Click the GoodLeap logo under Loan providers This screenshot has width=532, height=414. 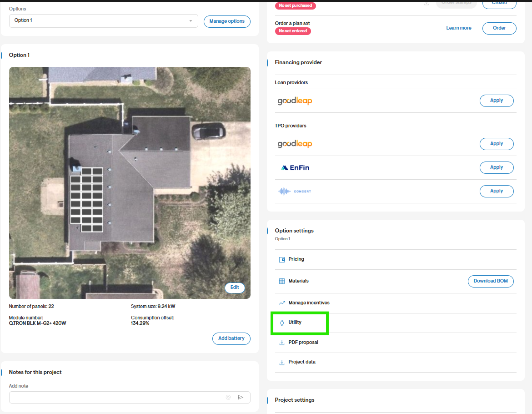[x=295, y=101]
